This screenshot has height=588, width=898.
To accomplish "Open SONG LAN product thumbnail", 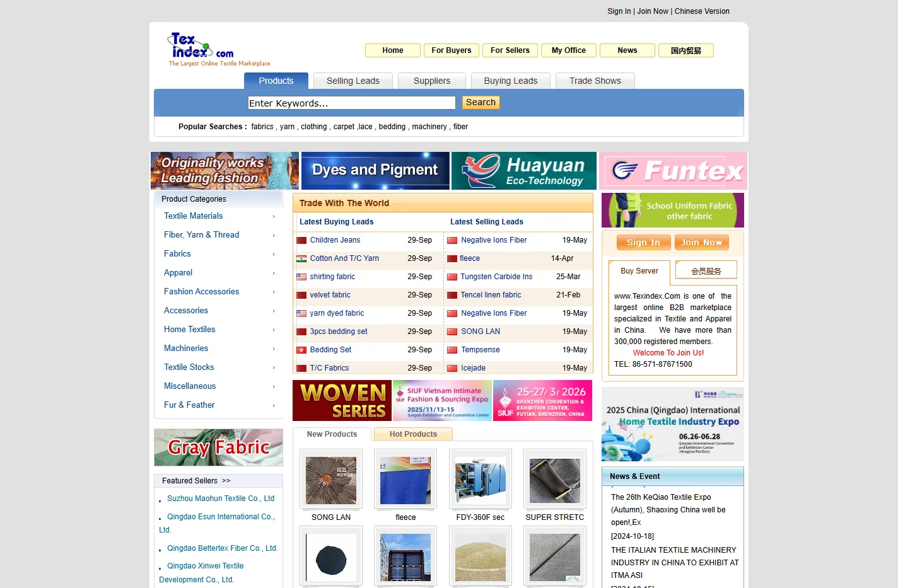I will pos(331,480).
